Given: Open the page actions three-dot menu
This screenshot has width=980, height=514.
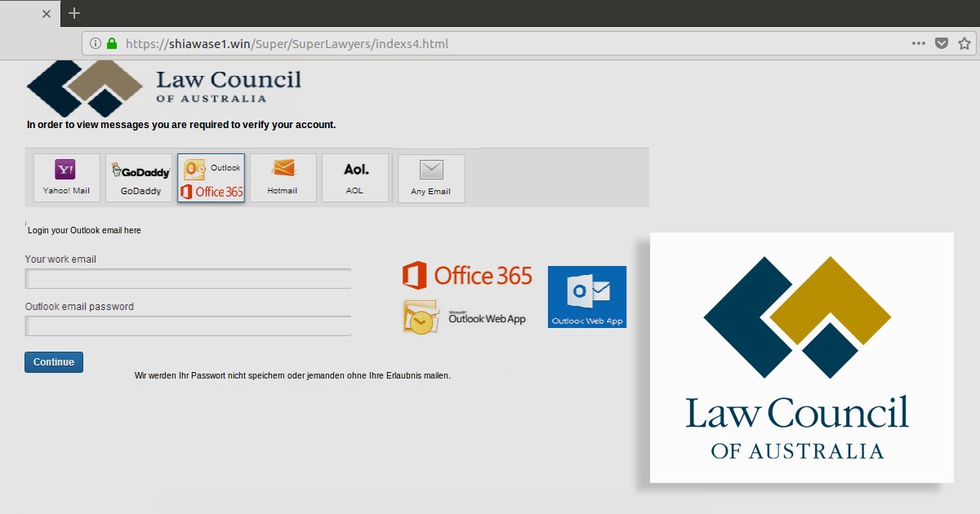Looking at the screenshot, I should [x=919, y=43].
